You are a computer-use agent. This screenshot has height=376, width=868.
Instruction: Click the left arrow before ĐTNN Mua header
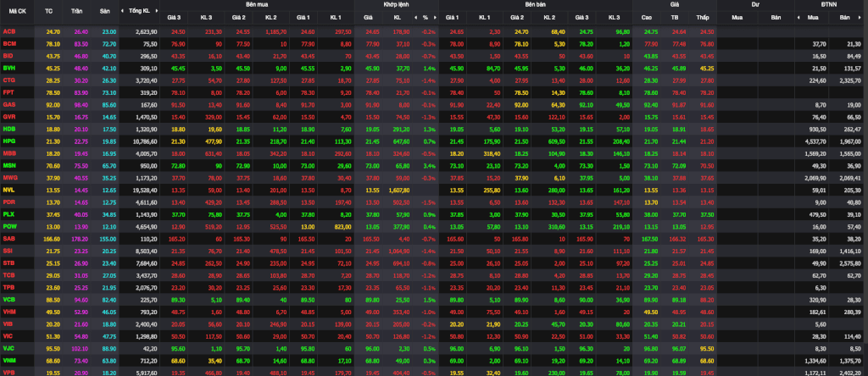[798, 18]
